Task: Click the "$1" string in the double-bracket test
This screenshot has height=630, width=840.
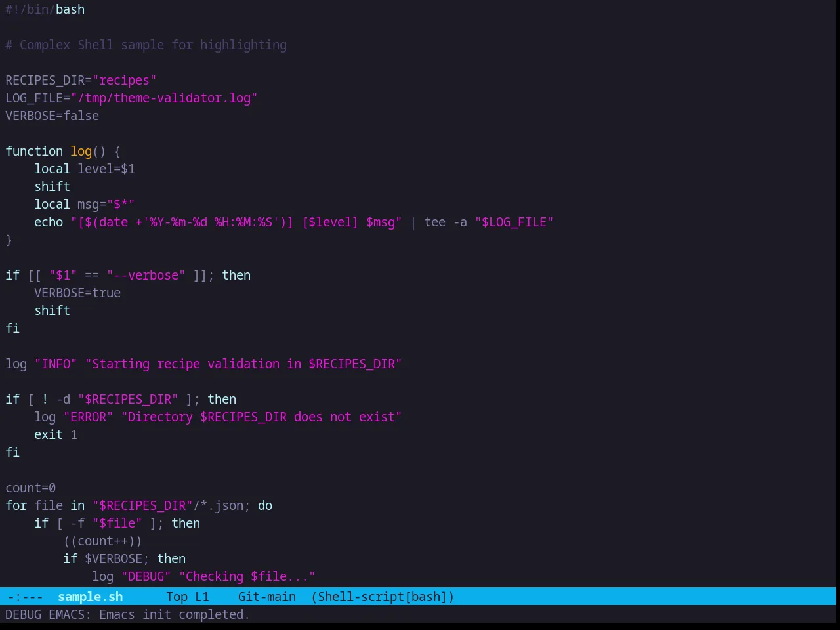Action: (63, 275)
